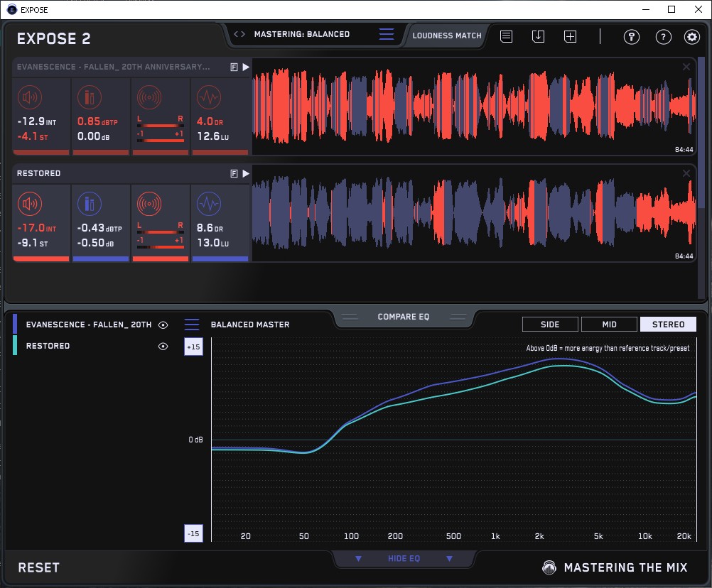This screenshot has height=588, width=712.
Task: Click the preset previous/next arrows
Action: [239, 34]
